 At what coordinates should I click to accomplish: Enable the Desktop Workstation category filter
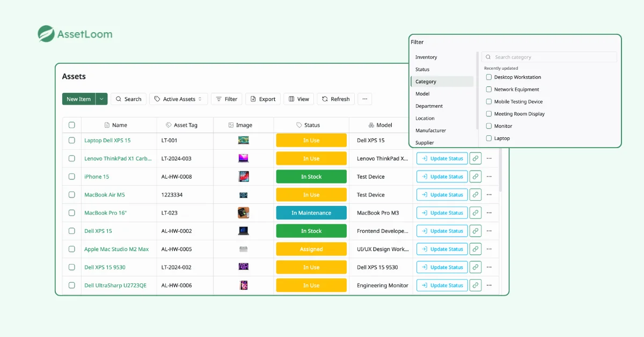(x=489, y=77)
